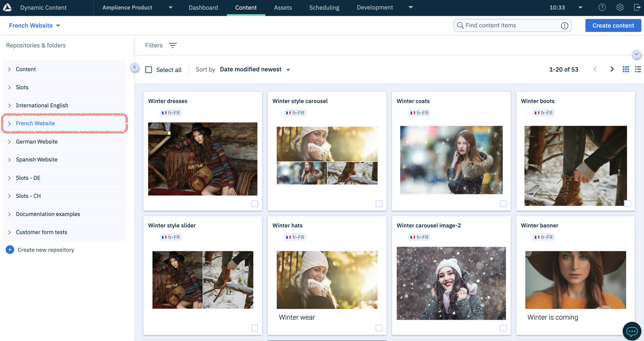
Task: Select the Winter hats card checkbox
Action: pyautogui.click(x=379, y=328)
